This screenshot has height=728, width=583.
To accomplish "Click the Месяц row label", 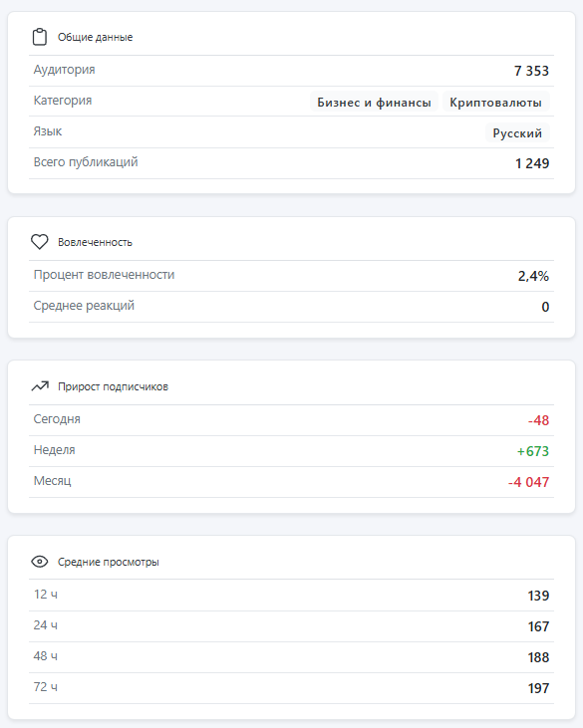I will click(52, 481).
